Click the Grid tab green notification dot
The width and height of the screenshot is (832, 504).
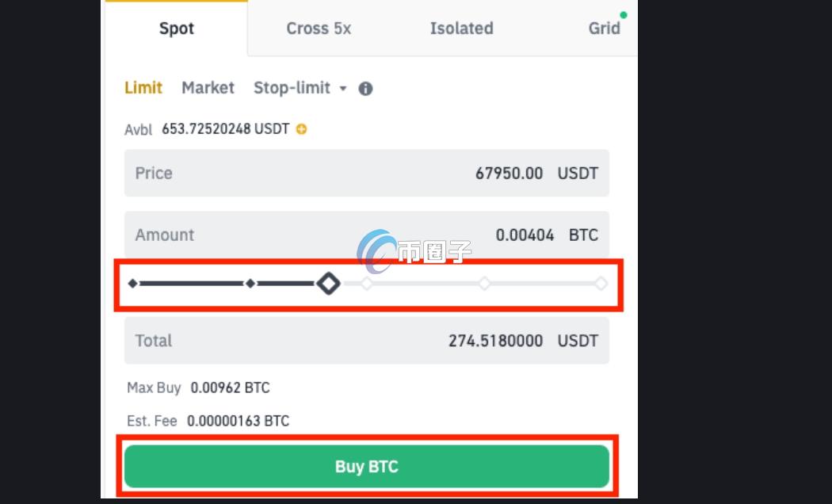coord(624,15)
